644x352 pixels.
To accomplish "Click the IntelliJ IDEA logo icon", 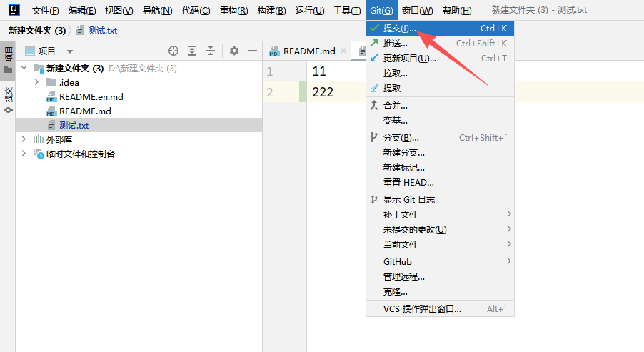I will pos(14,10).
